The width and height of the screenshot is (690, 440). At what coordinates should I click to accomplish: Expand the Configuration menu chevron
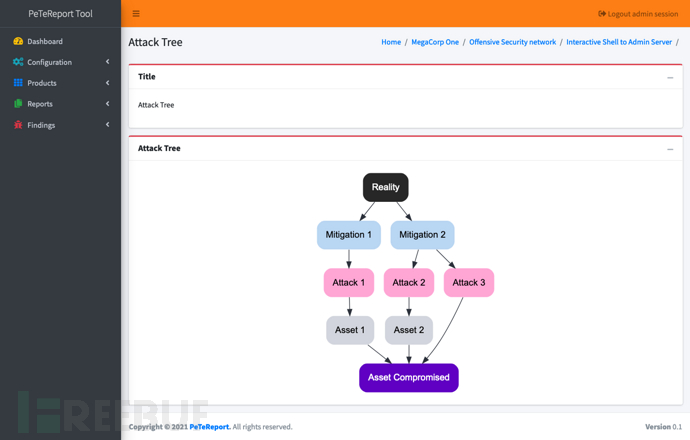click(108, 62)
